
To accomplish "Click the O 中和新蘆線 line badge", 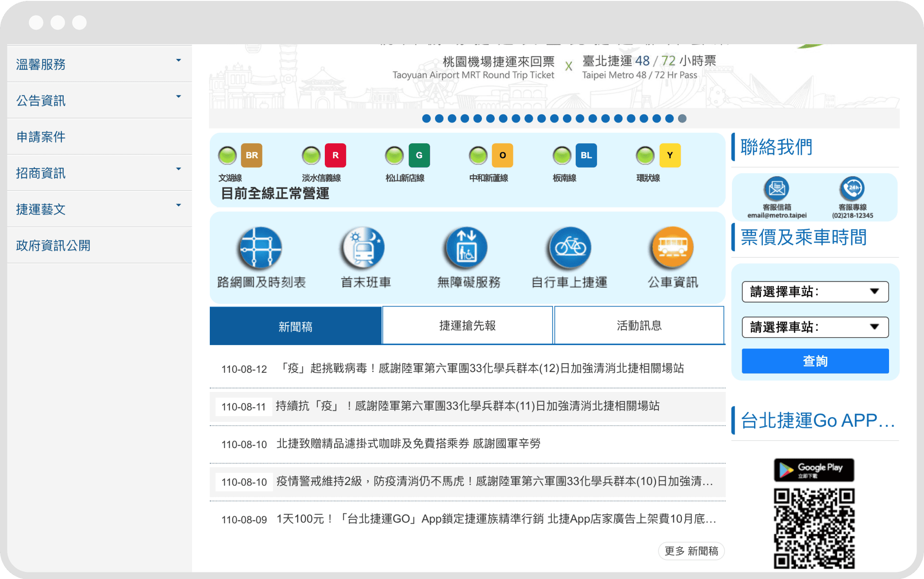I will [x=502, y=155].
